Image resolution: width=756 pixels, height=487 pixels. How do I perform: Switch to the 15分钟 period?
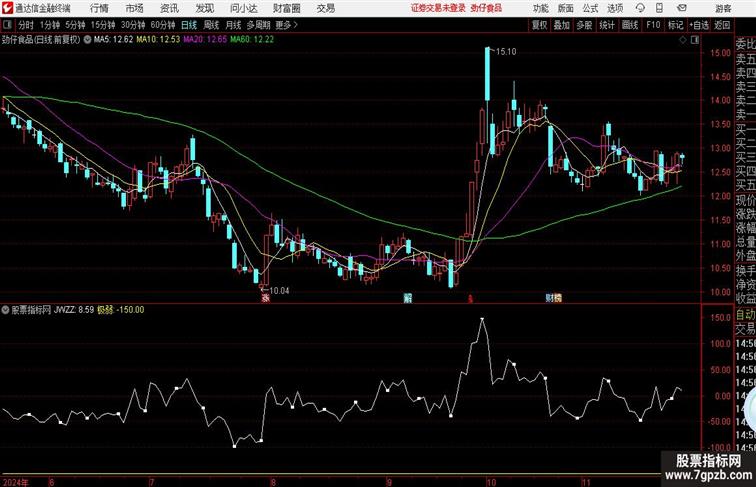[x=103, y=25]
